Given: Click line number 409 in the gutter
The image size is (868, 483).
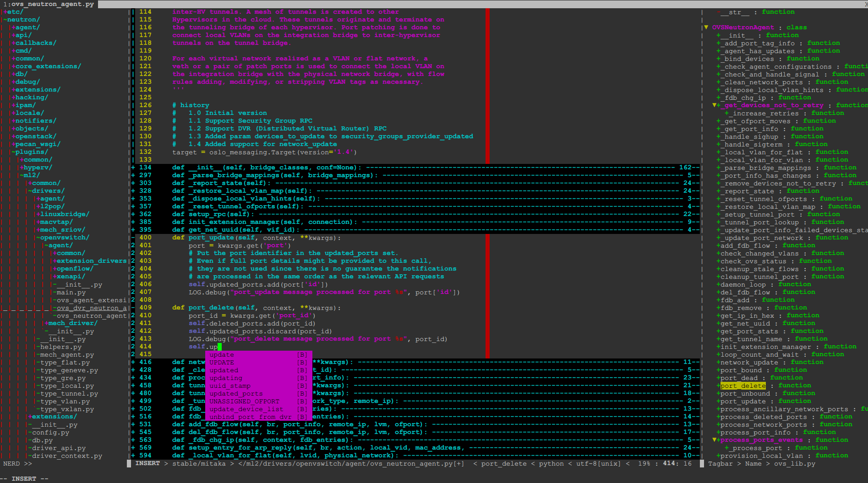Looking at the screenshot, I should [145, 308].
